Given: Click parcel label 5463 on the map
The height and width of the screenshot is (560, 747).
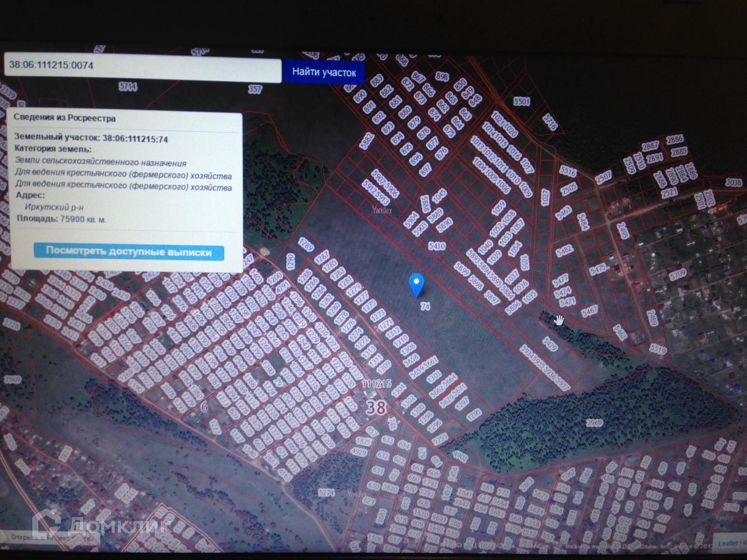Looking at the screenshot, I should pos(563,213).
